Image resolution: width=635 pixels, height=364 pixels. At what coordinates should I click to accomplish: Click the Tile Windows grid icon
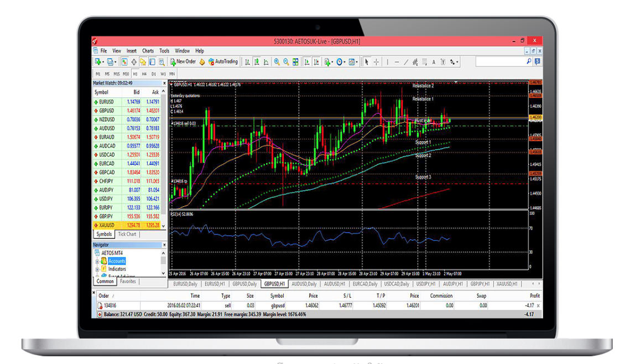(x=295, y=62)
